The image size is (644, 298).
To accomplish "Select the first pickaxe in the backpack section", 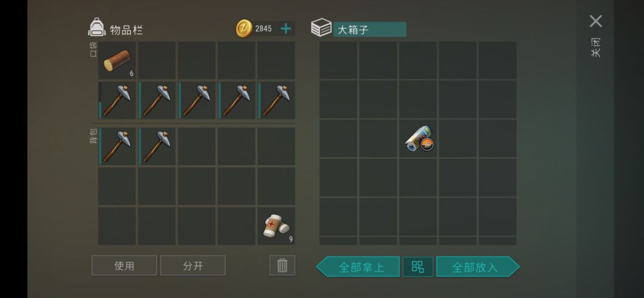I will (117, 146).
